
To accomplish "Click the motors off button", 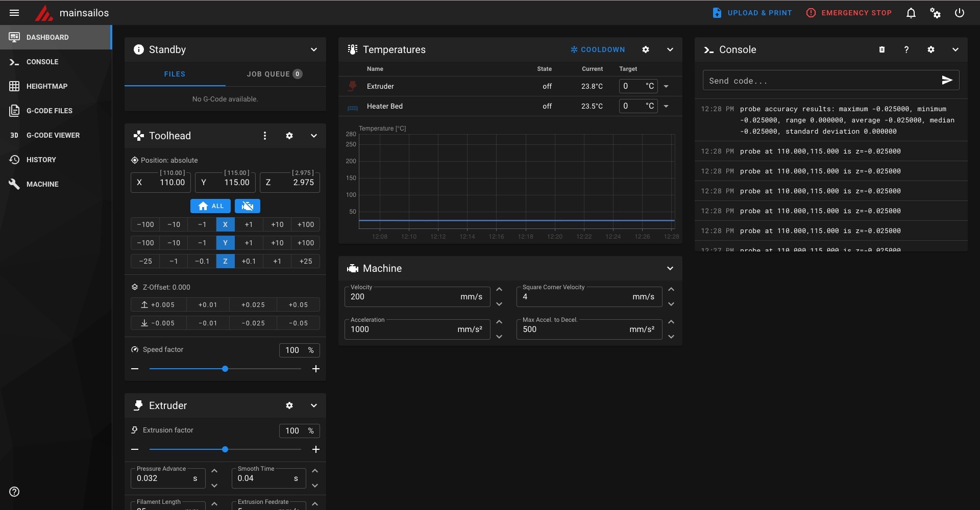I will 248,206.
